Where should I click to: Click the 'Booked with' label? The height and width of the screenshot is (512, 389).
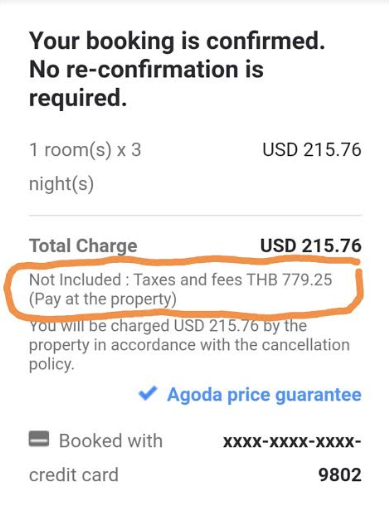(x=111, y=441)
